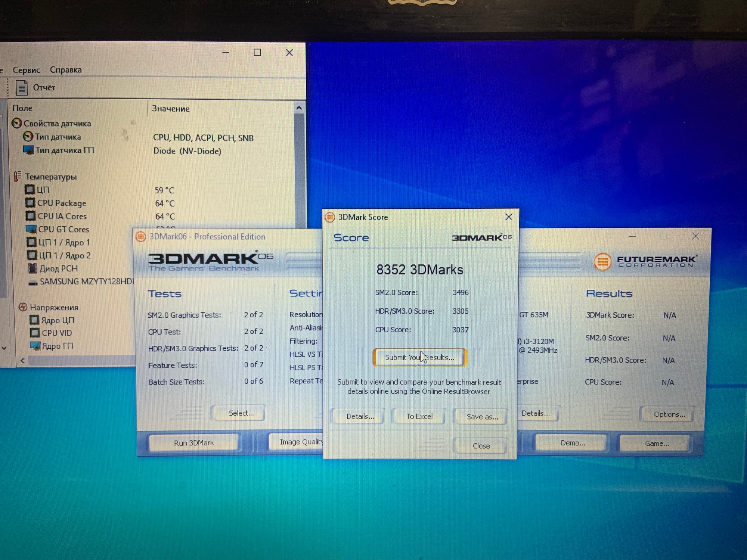Click the 3DMark Score dialog title icon
Image resolution: width=747 pixels, height=560 pixels.
[330, 217]
